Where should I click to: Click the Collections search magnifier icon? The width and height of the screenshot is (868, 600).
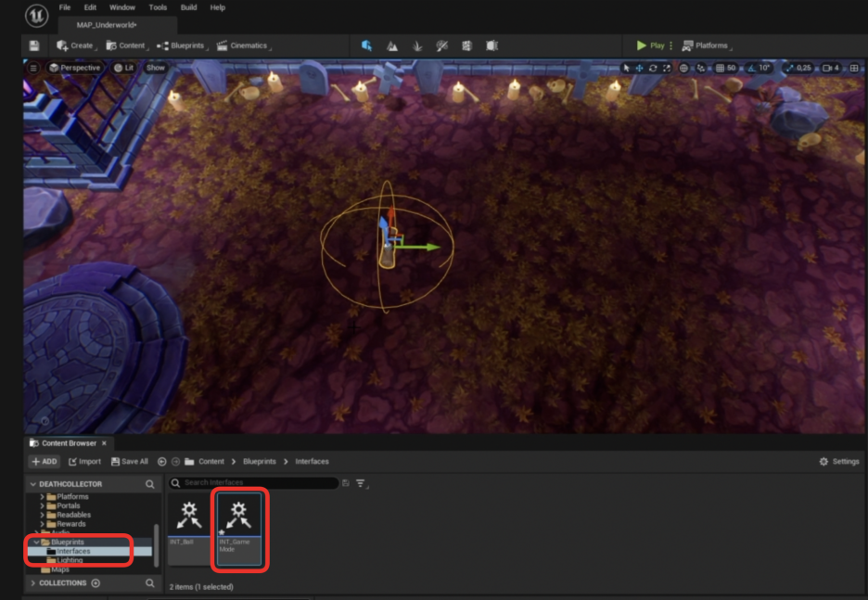(x=149, y=582)
